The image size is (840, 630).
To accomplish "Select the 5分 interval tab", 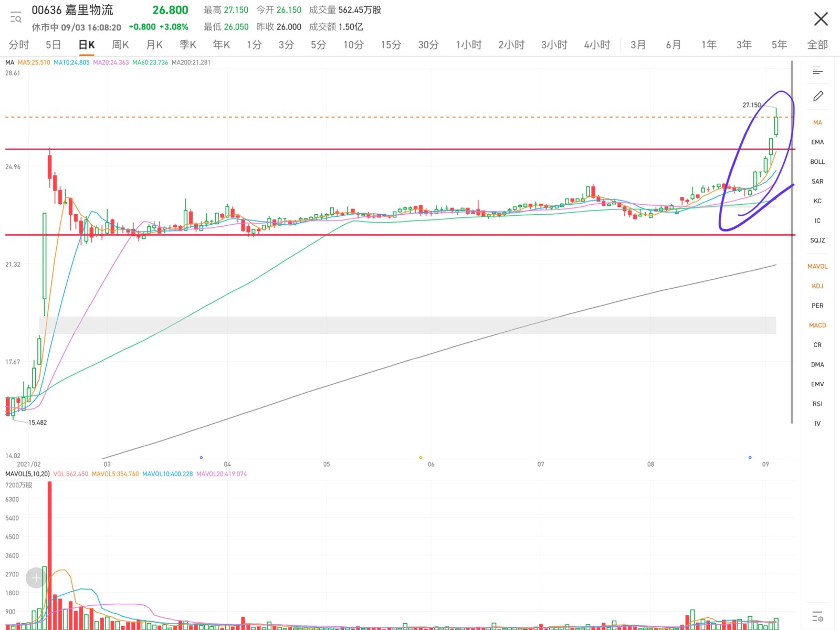I will tap(318, 45).
